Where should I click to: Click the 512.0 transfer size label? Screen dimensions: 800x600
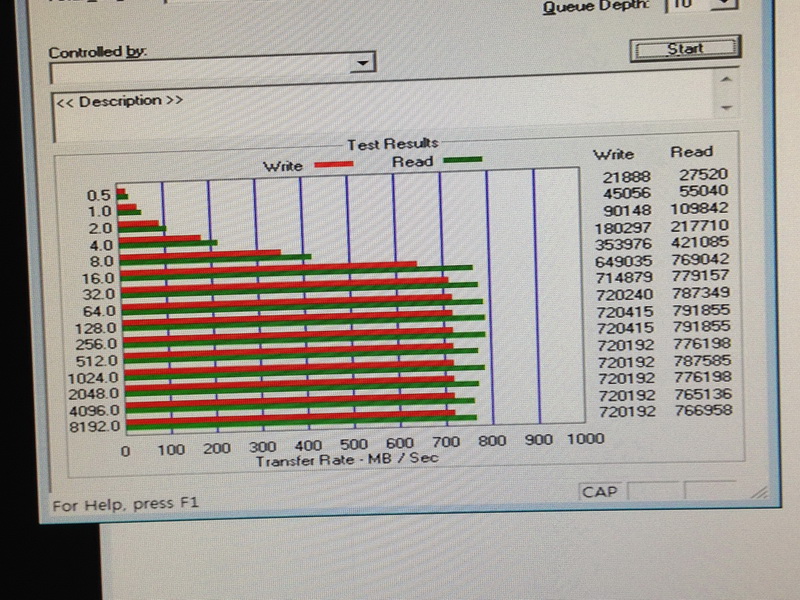96,361
